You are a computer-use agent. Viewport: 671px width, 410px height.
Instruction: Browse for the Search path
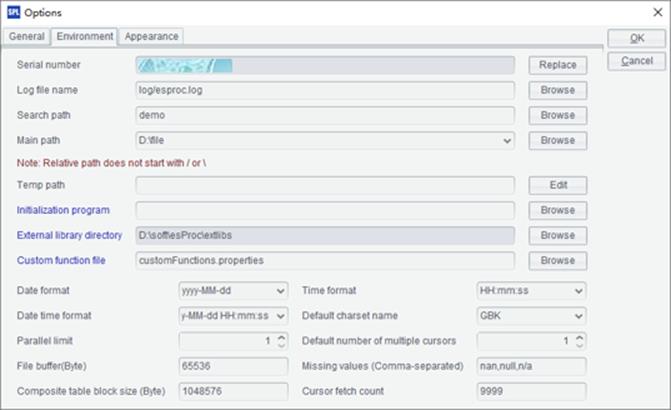pyautogui.click(x=558, y=115)
